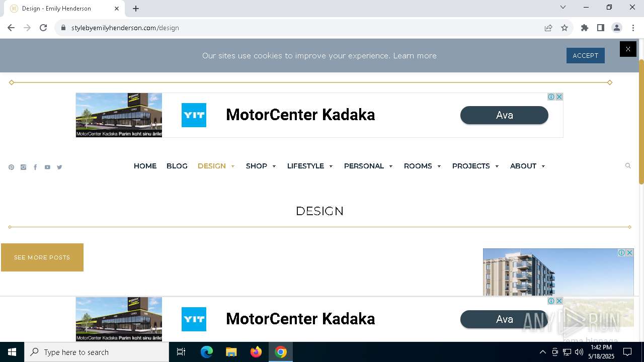Expand the ROOMS menu arrow
Image resolution: width=644 pixels, height=362 pixels.
tap(439, 166)
